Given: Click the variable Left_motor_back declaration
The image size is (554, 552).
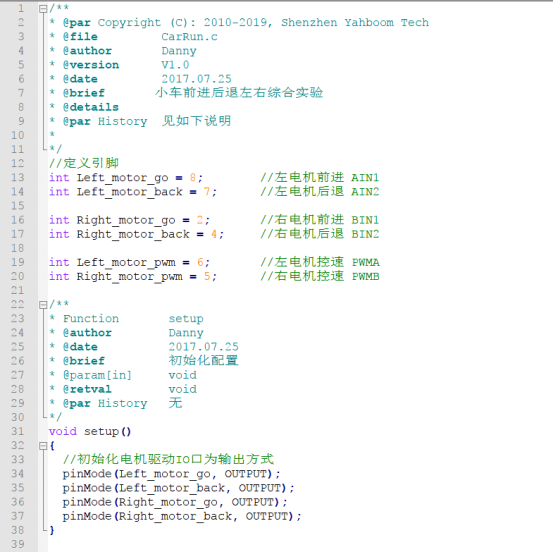Looking at the screenshot, I should point(130,192).
